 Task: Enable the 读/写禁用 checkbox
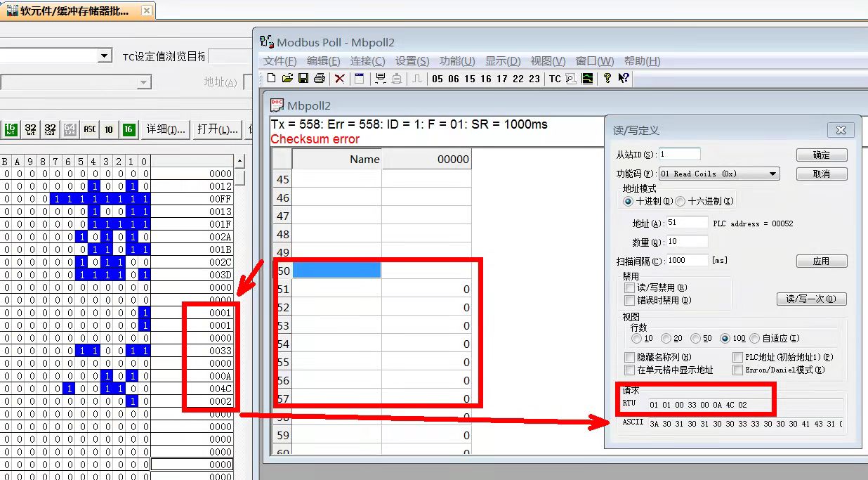[629, 287]
